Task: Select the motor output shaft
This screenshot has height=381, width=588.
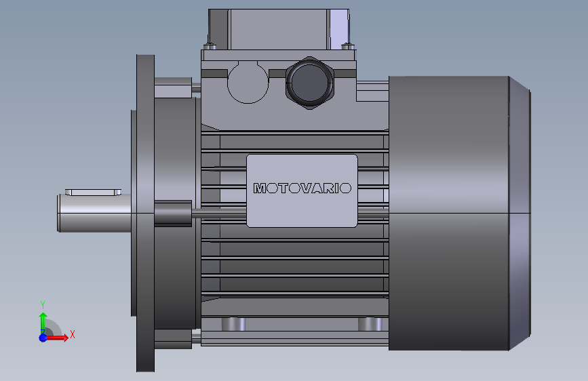Action: (94, 213)
